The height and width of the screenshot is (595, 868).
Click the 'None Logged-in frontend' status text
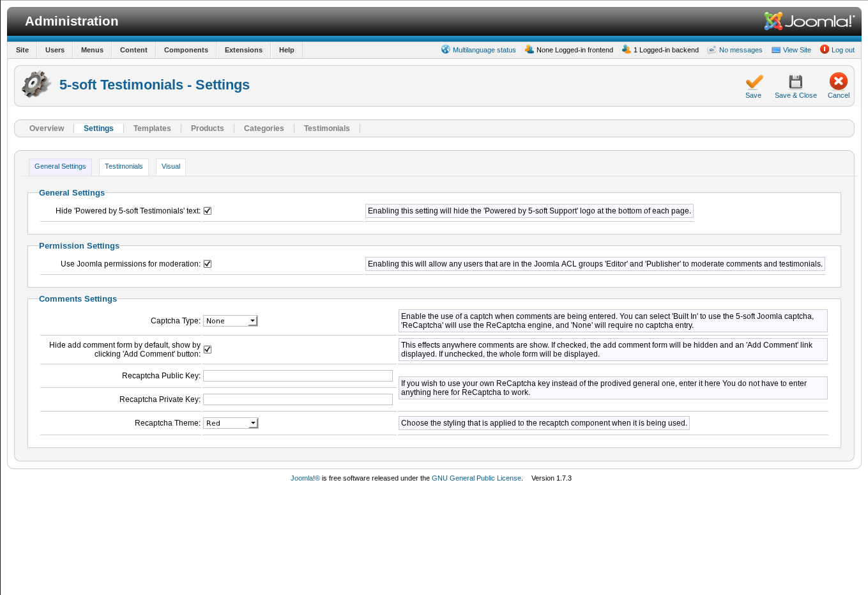coord(575,50)
